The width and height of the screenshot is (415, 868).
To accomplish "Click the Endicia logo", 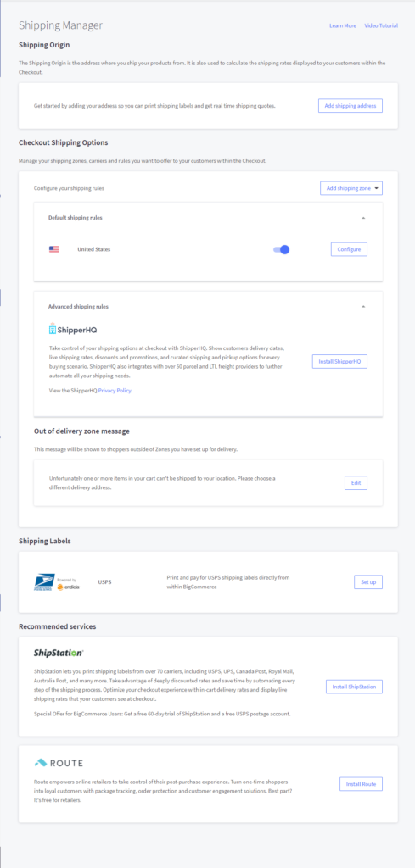I will [68, 585].
